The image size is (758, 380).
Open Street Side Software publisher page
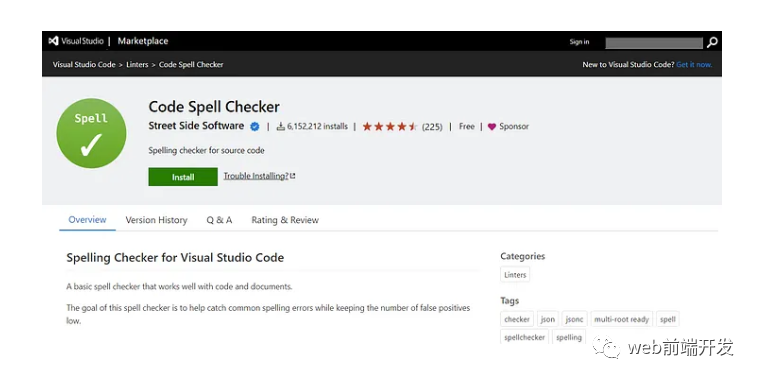click(196, 126)
